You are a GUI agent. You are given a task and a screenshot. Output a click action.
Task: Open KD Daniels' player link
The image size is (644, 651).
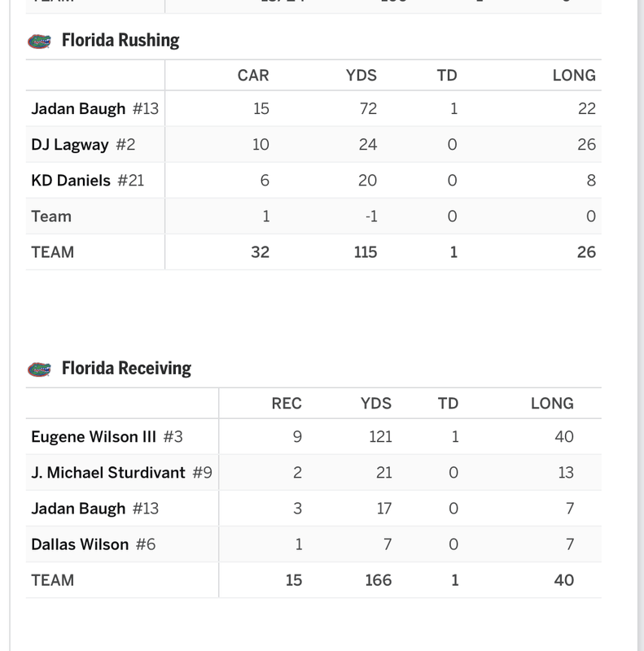click(x=71, y=181)
